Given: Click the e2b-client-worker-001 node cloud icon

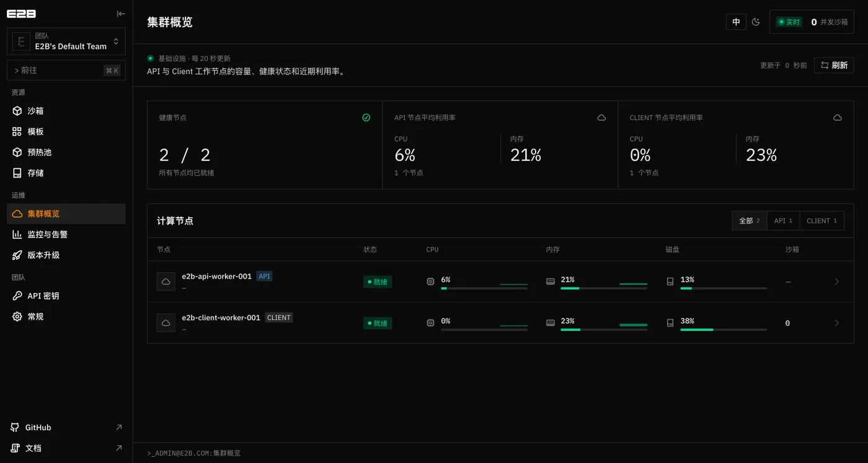Looking at the screenshot, I should click(166, 323).
